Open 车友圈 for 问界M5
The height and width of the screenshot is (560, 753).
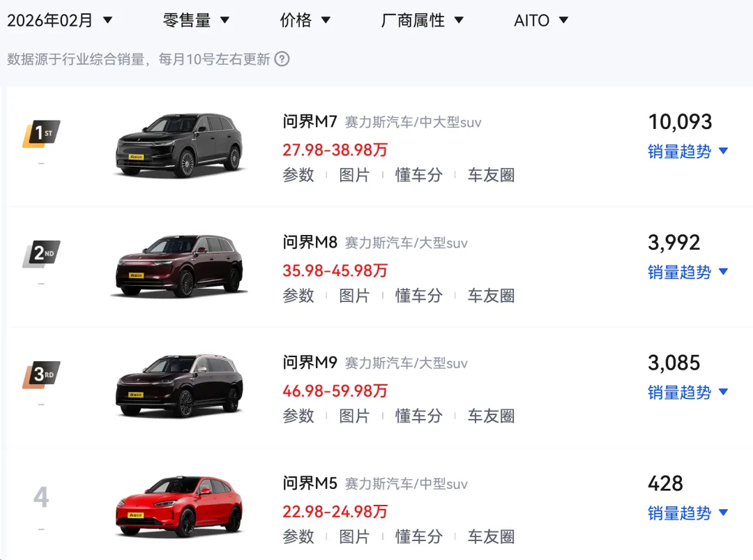point(491,537)
